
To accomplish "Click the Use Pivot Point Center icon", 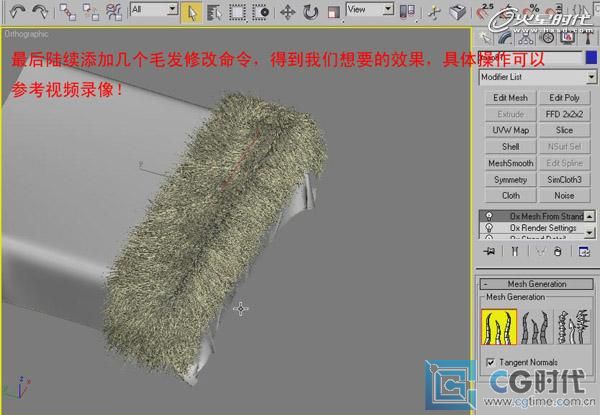I will 408,11.
